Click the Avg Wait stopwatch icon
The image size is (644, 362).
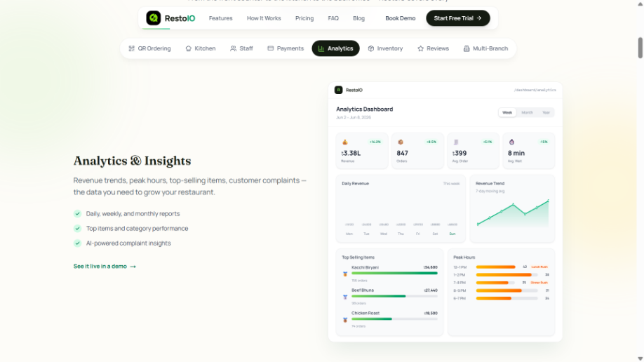(x=511, y=142)
